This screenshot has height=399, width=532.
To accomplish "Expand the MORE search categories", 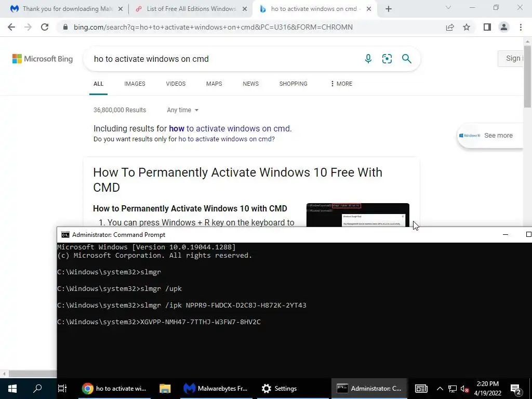I will click(x=341, y=84).
